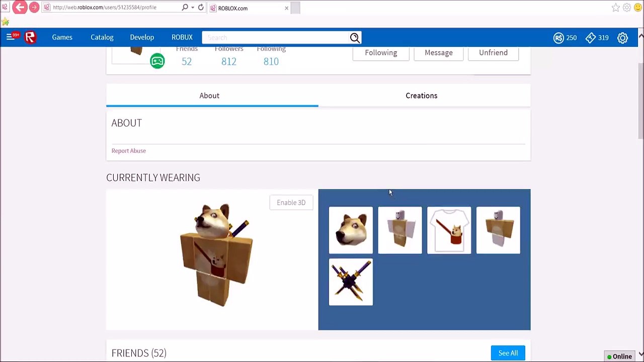
Task: Click the search magnifier icon in Roblox header
Action: click(355, 38)
